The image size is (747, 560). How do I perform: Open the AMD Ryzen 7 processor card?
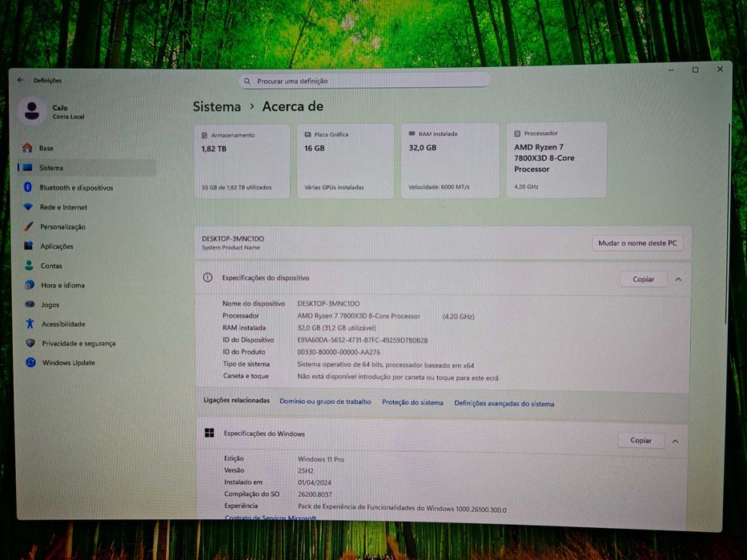point(556,159)
